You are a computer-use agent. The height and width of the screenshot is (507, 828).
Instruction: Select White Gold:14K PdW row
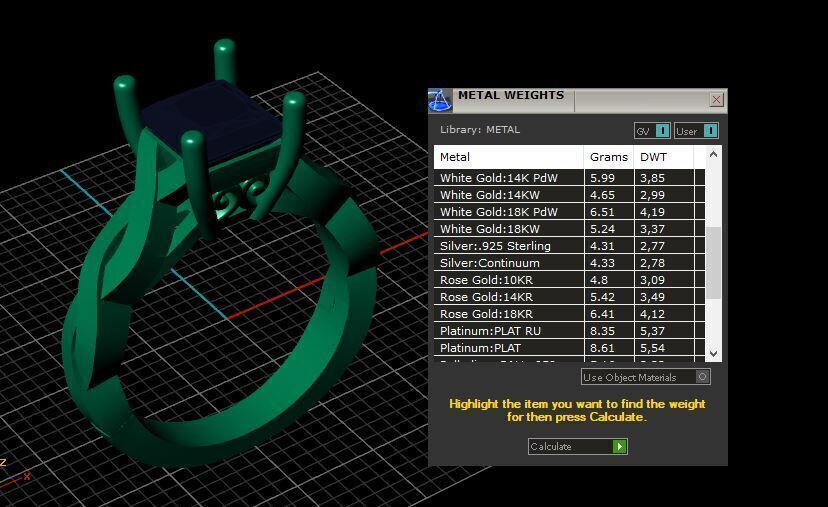click(569, 178)
